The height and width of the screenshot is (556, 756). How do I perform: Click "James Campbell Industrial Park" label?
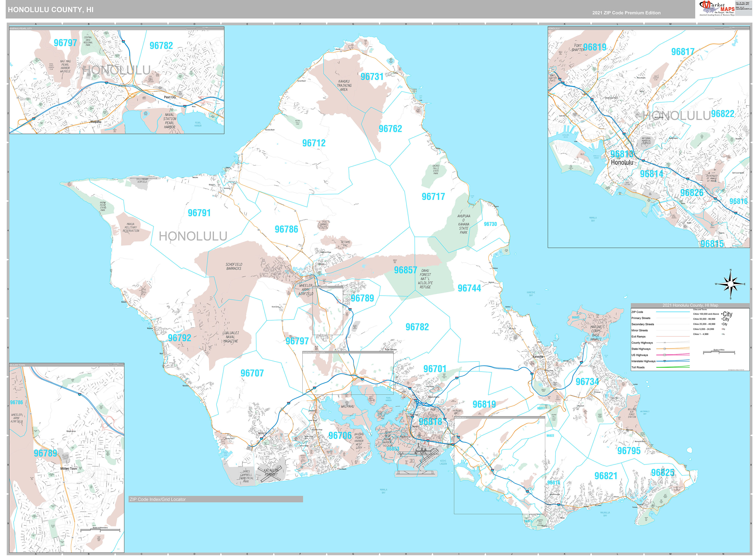(246, 476)
